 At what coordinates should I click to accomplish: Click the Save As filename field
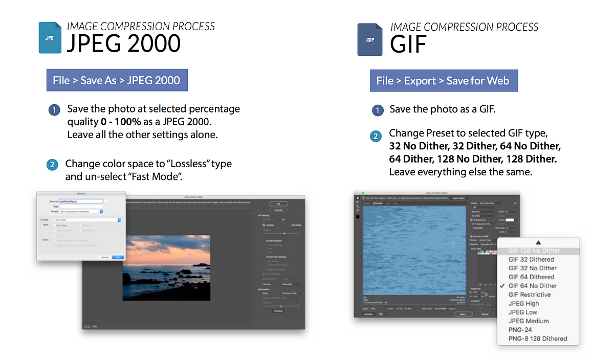coord(81,201)
